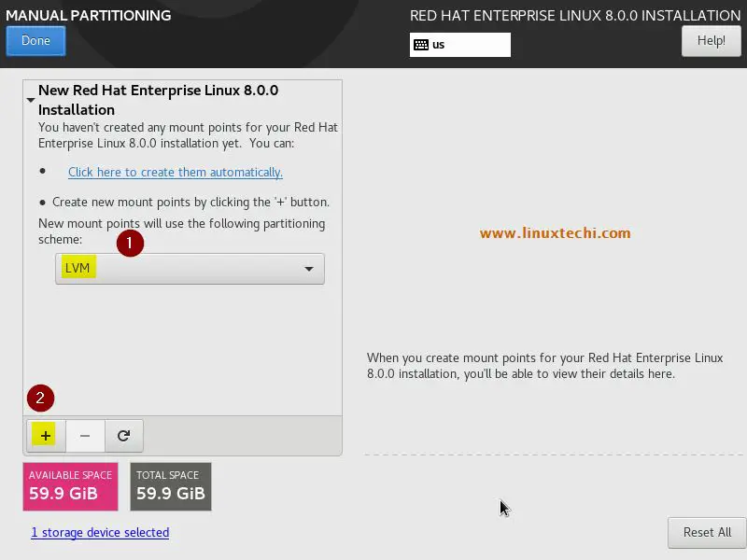Click here to create them automatically link
This screenshot has height=560, width=747.
click(176, 172)
